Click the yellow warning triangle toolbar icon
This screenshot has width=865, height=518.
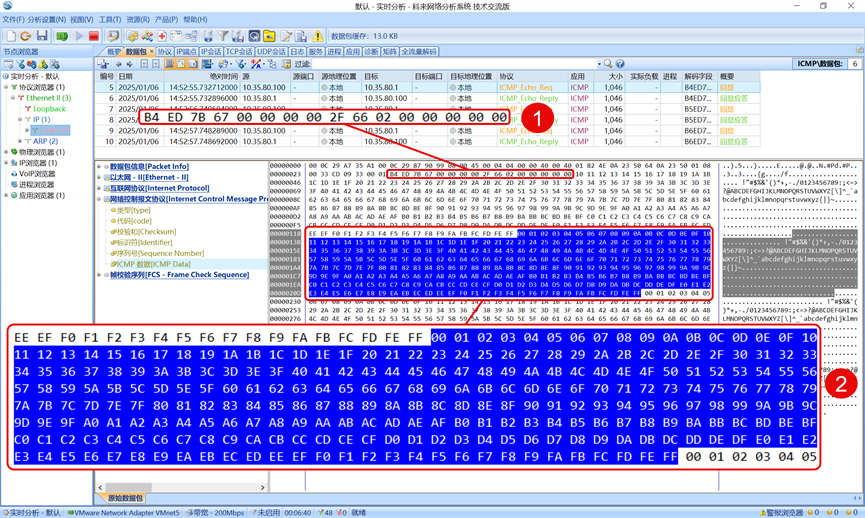point(317,36)
